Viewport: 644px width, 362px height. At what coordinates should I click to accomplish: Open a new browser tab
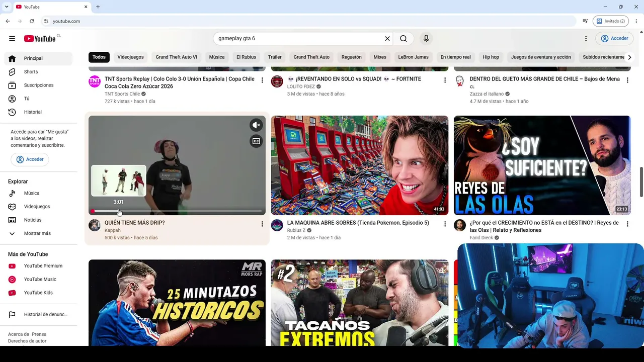(98, 7)
